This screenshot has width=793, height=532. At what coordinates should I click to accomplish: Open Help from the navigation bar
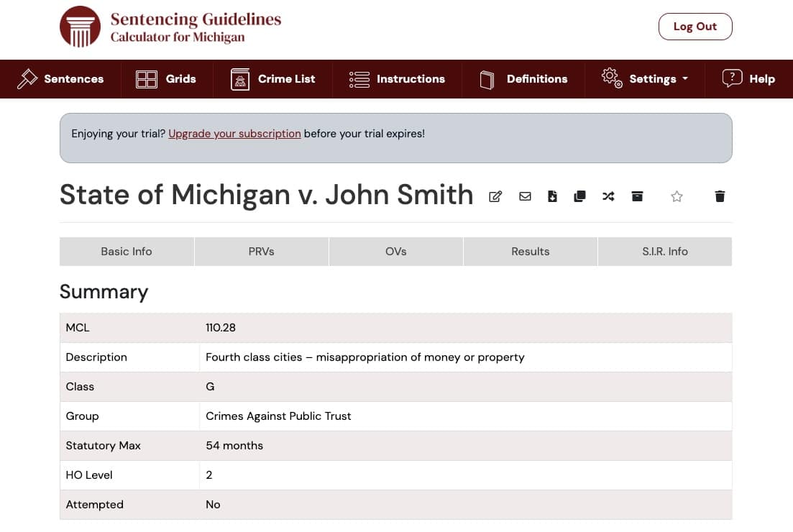[x=748, y=79]
